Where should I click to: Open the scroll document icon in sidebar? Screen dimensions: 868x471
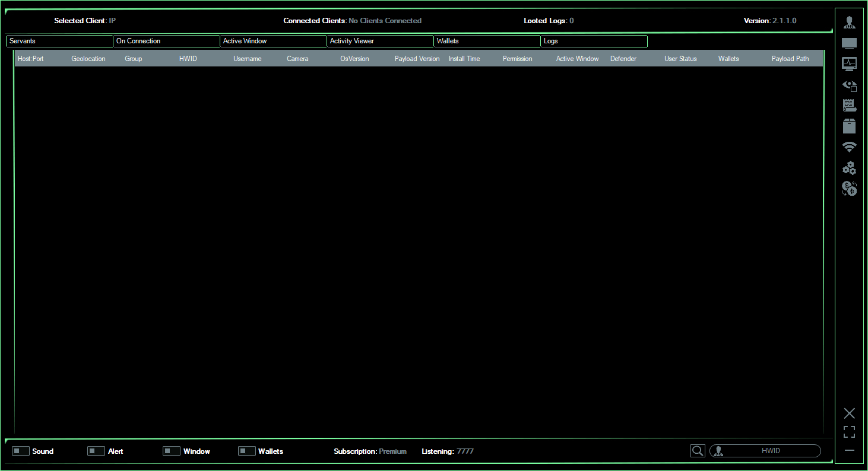(x=849, y=106)
